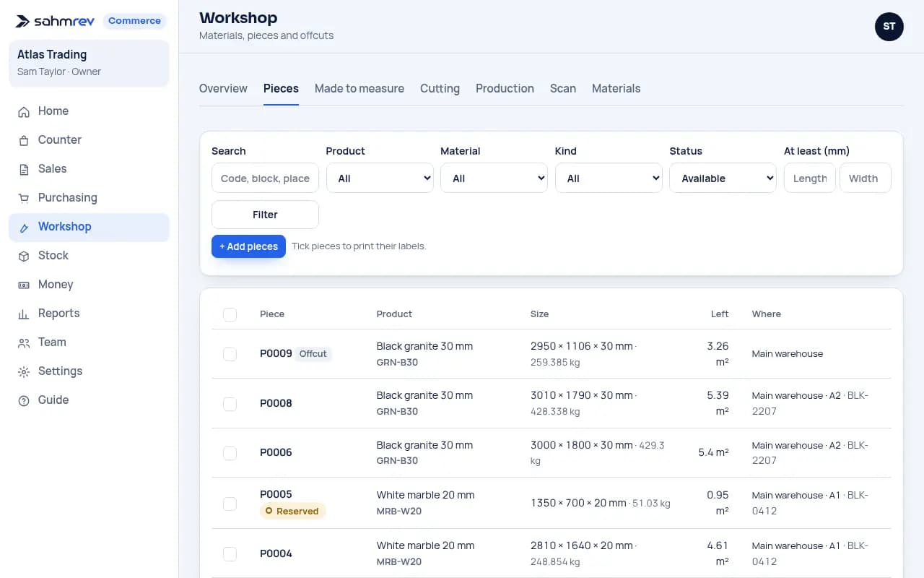Open the Product filter dropdown

[380, 178]
